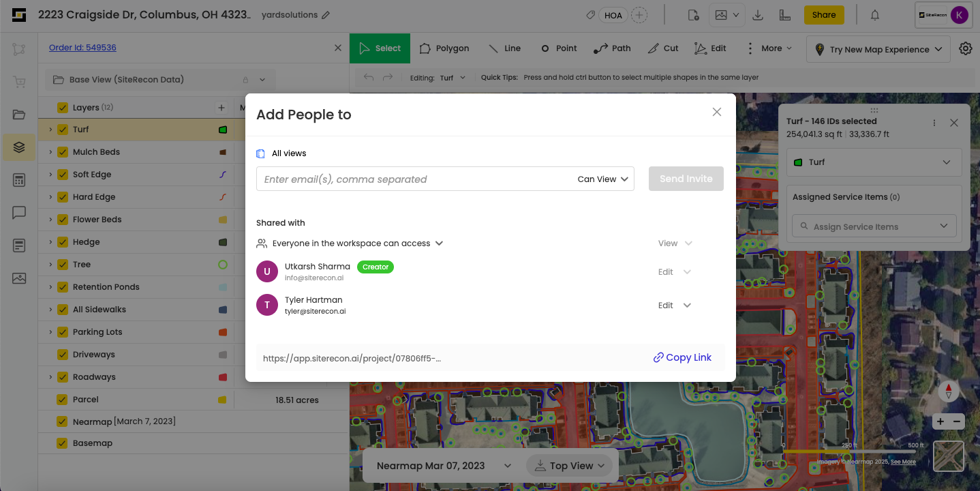980x491 pixels.
Task: Open the chat icon in left sidebar
Action: 19,213
